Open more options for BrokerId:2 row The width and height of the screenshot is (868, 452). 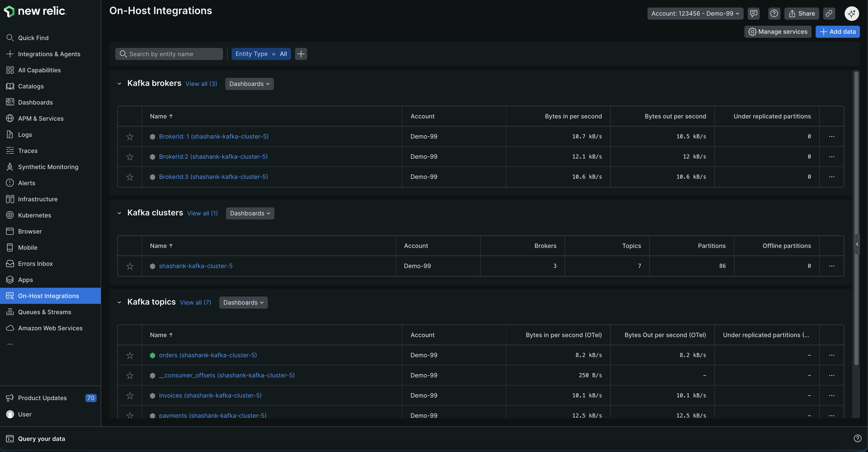pyautogui.click(x=831, y=157)
